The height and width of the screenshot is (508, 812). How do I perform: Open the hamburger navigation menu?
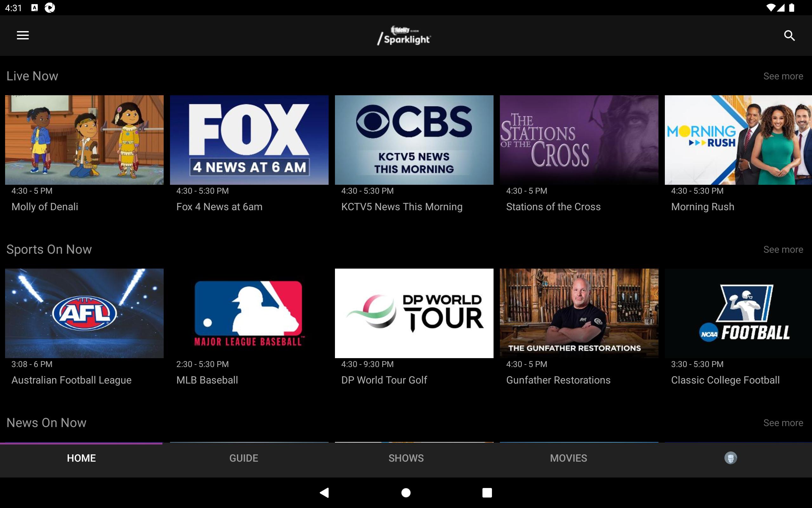click(23, 35)
